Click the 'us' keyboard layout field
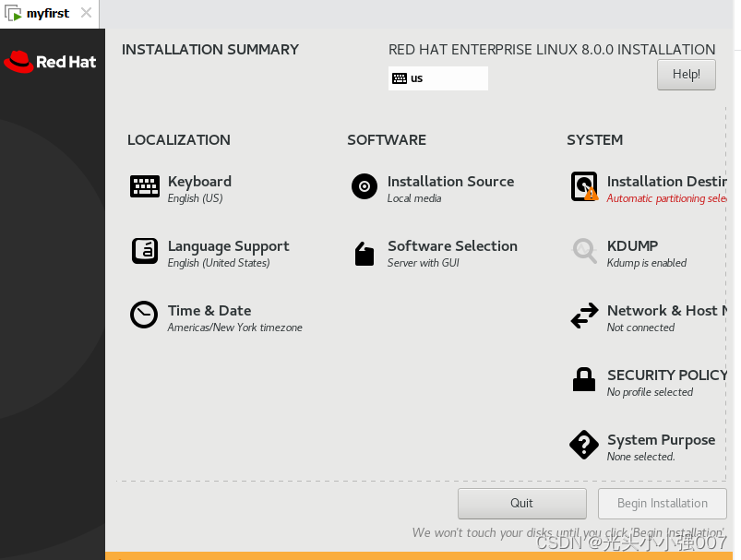The height and width of the screenshot is (560, 741). (x=438, y=78)
